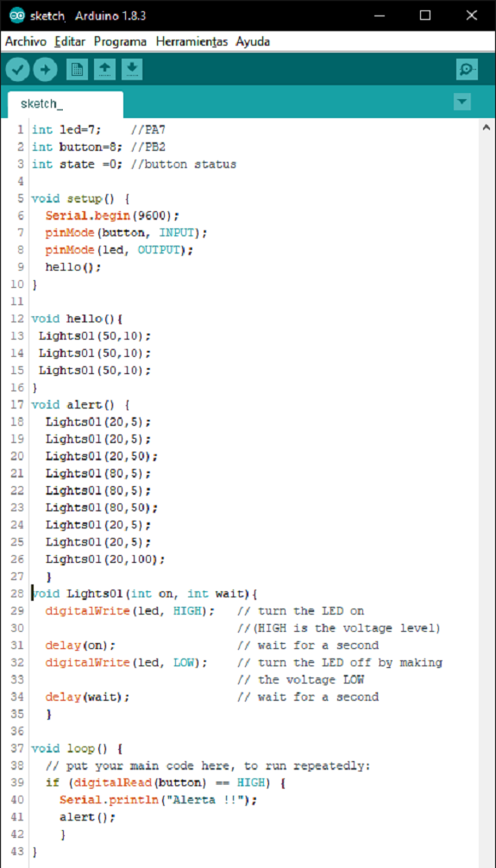The image size is (496, 868).
Task: Click '//(HIGH is the voltage level)' comment
Action: (x=339, y=628)
